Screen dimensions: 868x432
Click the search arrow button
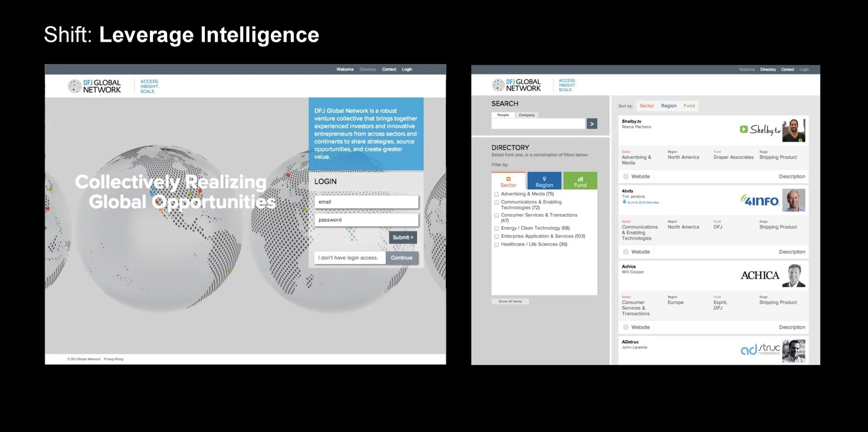(592, 124)
